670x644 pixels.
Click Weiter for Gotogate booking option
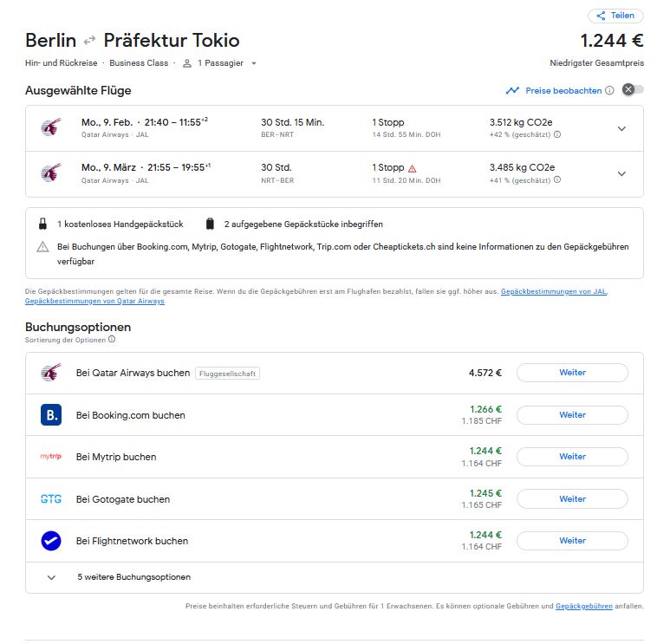click(572, 499)
